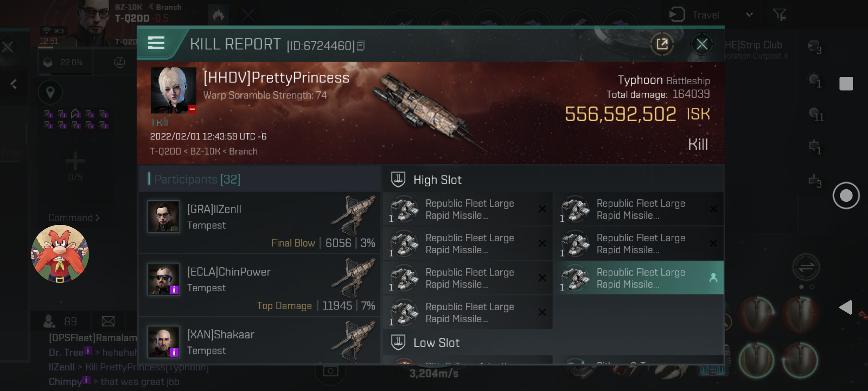The height and width of the screenshot is (391, 868).
Task: Expand the Command menu
Action: 74,218
